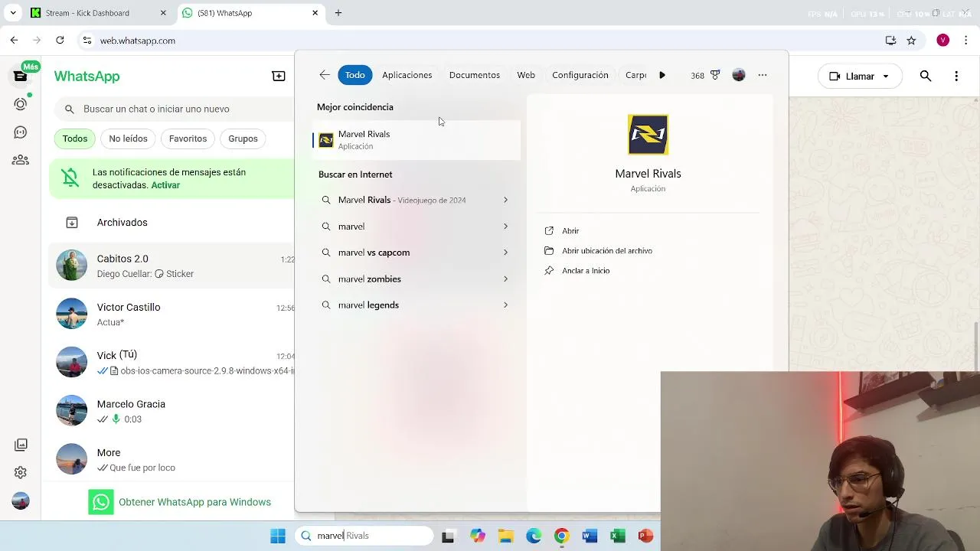Show more search filter tabs arrow
The image size is (980, 551).
coord(662,75)
